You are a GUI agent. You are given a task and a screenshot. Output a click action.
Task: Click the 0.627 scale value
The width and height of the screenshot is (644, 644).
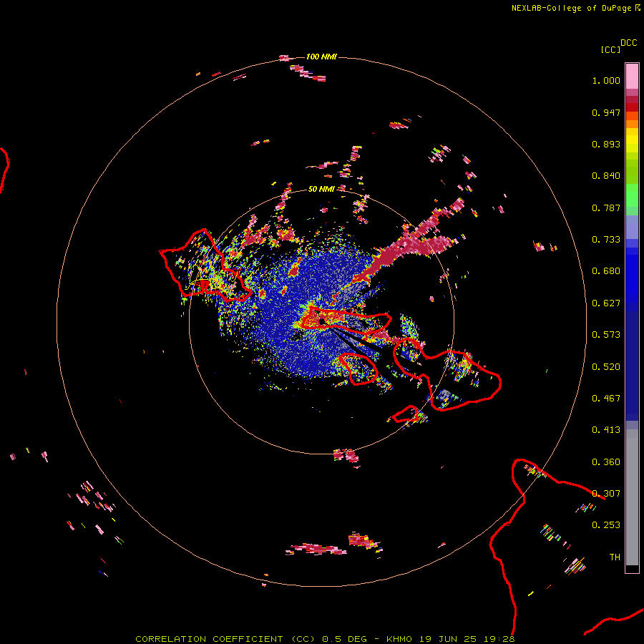606,303
